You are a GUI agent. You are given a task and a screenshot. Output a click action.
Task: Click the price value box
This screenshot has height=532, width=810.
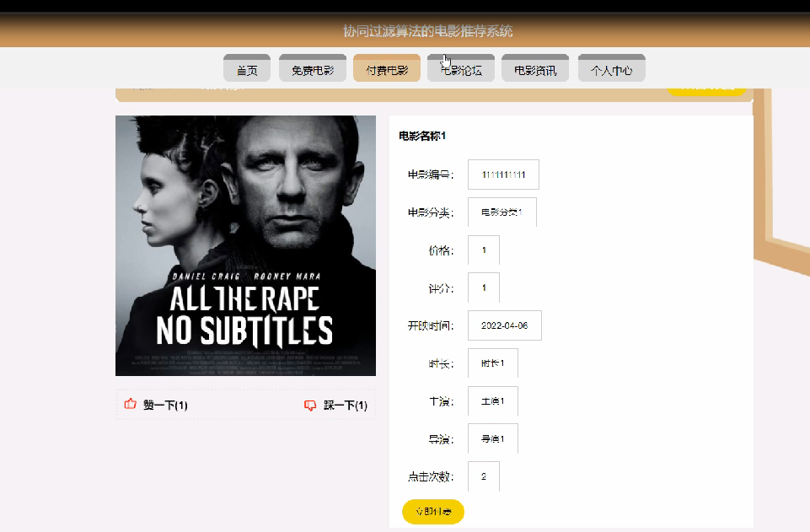484,250
